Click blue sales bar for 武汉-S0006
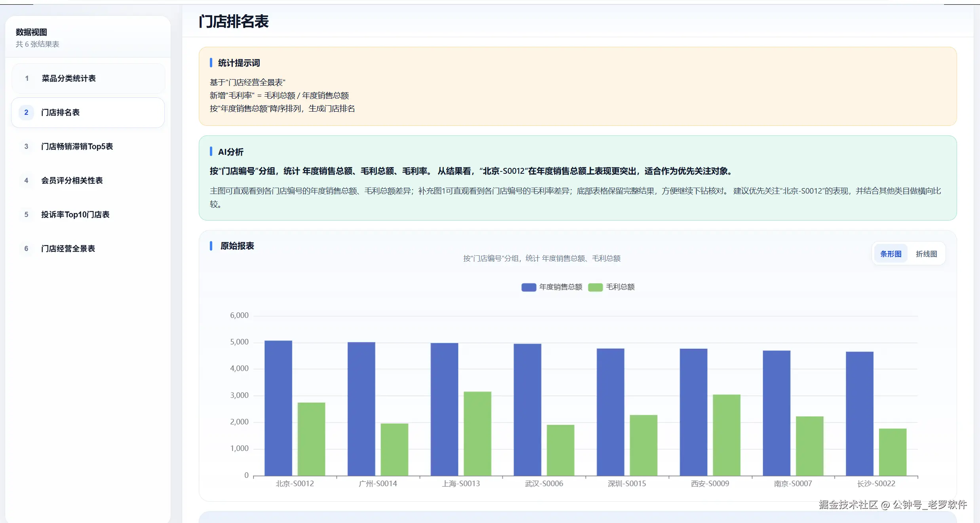The height and width of the screenshot is (523, 980). [527, 409]
